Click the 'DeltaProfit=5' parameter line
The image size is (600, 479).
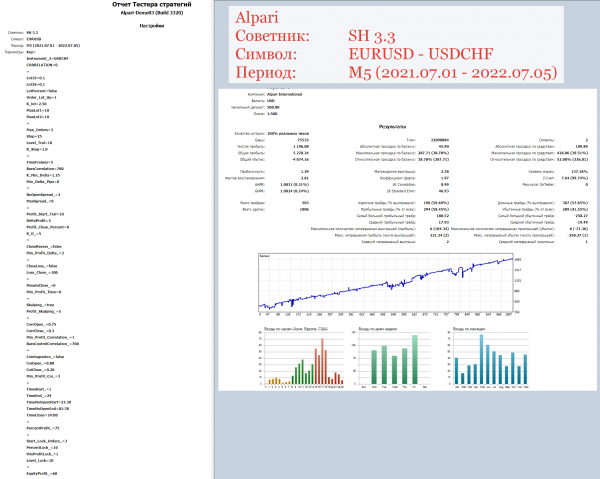(x=39, y=221)
